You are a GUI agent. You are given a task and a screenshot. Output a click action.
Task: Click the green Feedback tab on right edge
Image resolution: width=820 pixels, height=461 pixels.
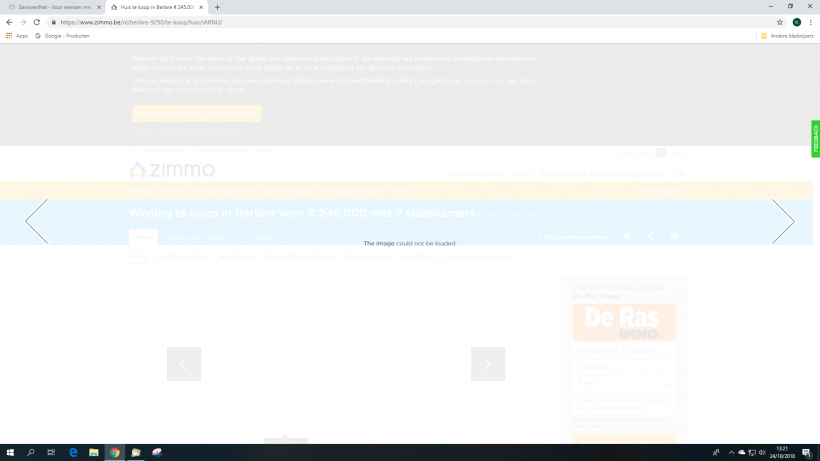815,138
